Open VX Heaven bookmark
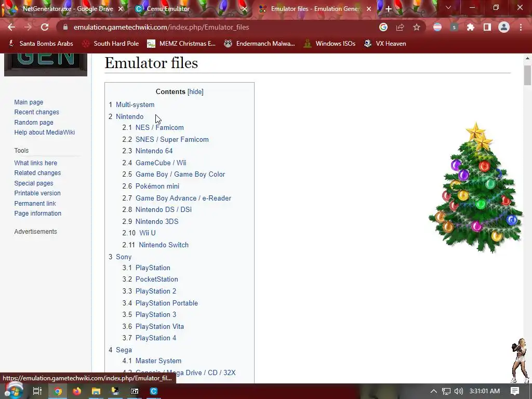 385,44
